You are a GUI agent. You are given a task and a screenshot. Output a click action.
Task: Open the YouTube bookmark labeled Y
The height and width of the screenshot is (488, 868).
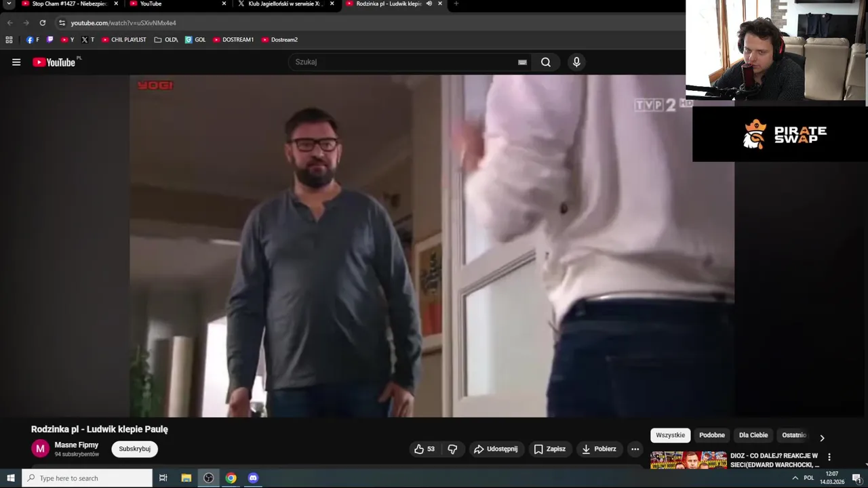click(67, 39)
